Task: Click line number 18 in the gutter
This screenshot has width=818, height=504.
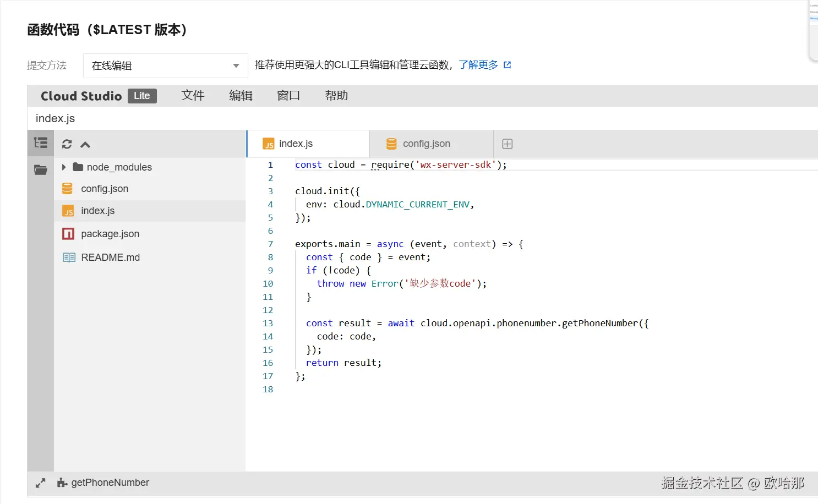Action: 268,389
